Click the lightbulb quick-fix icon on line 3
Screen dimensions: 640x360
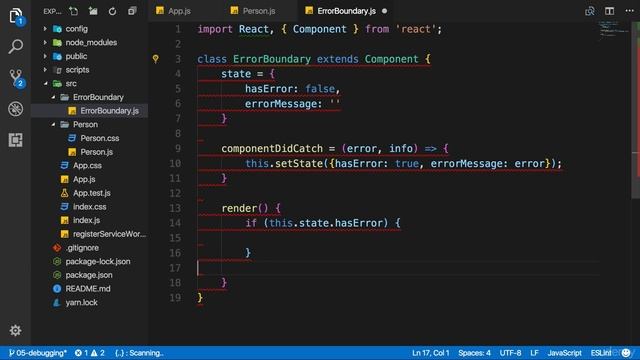point(156,59)
